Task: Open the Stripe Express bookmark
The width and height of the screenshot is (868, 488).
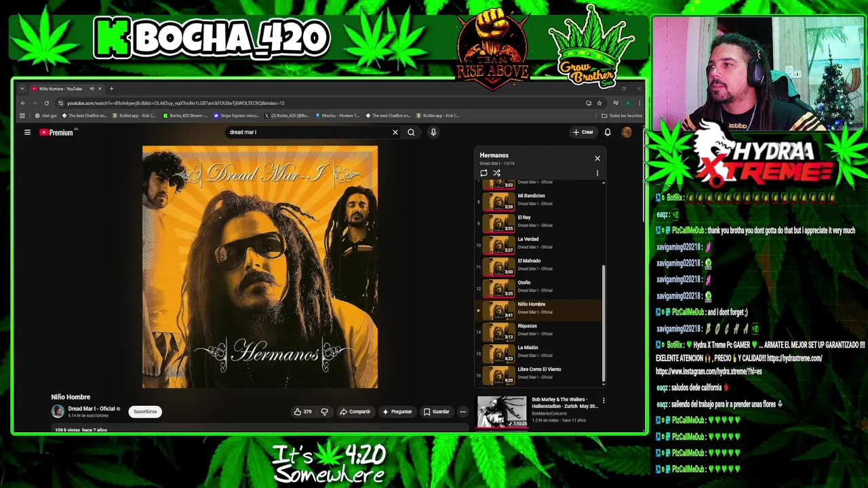Action: (236, 115)
